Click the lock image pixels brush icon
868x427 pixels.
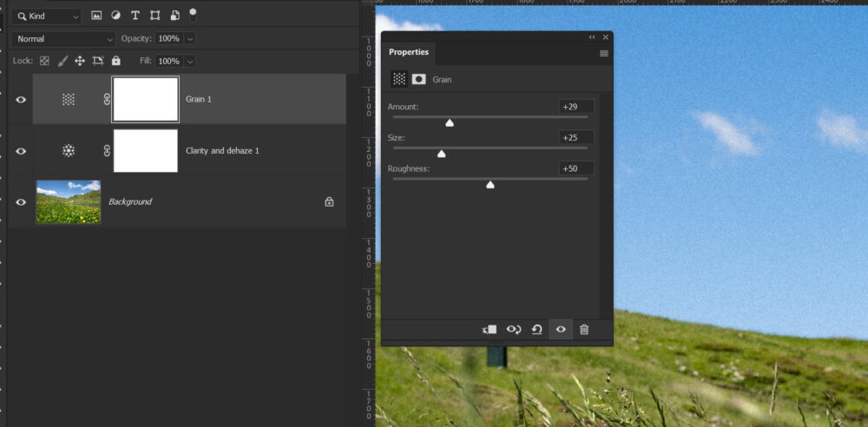(62, 61)
